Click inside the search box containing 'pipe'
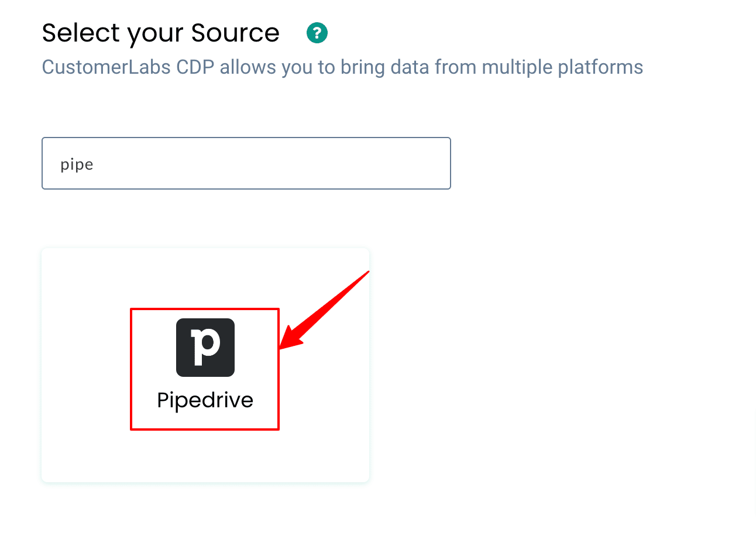Screen dimensions: 756x536 tap(246, 163)
